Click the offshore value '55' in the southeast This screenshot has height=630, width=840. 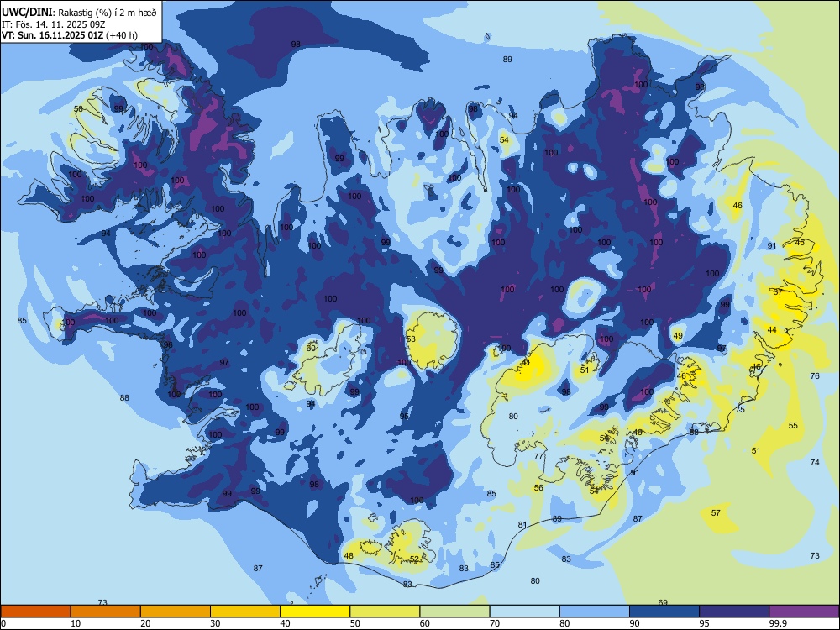[793, 425]
